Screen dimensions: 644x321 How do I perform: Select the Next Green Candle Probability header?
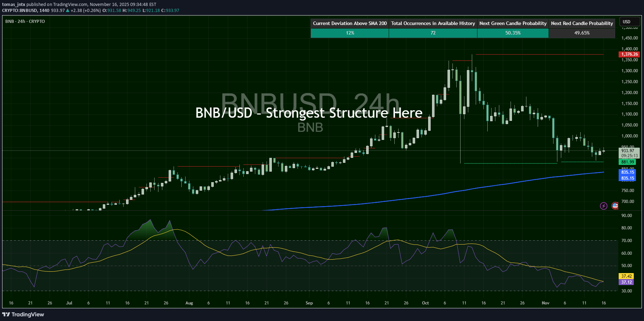[513, 23]
